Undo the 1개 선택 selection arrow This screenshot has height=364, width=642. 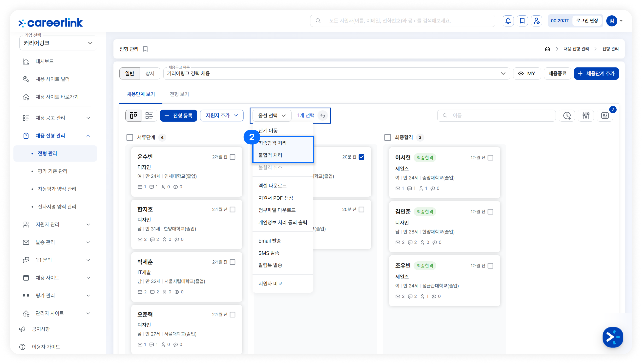click(323, 116)
